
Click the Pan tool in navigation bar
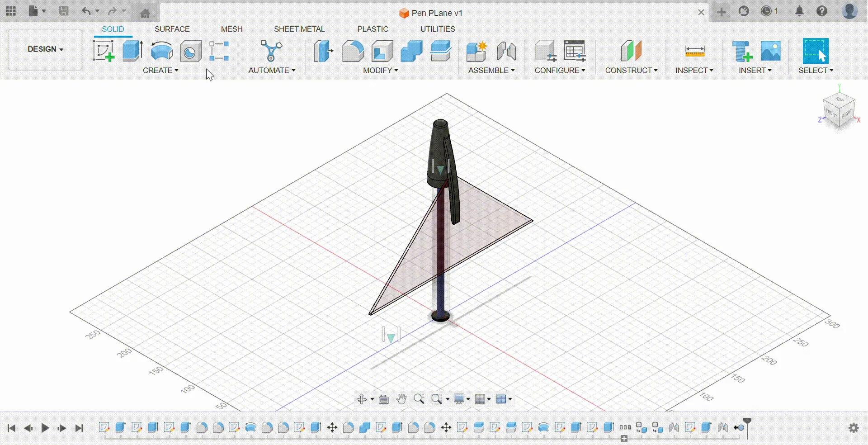pyautogui.click(x=401, y=399)
